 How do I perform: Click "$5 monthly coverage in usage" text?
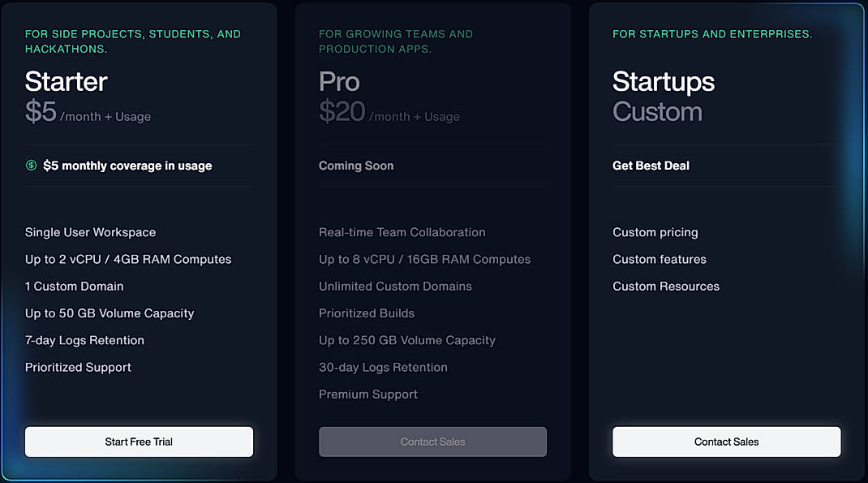click(127, 166)
